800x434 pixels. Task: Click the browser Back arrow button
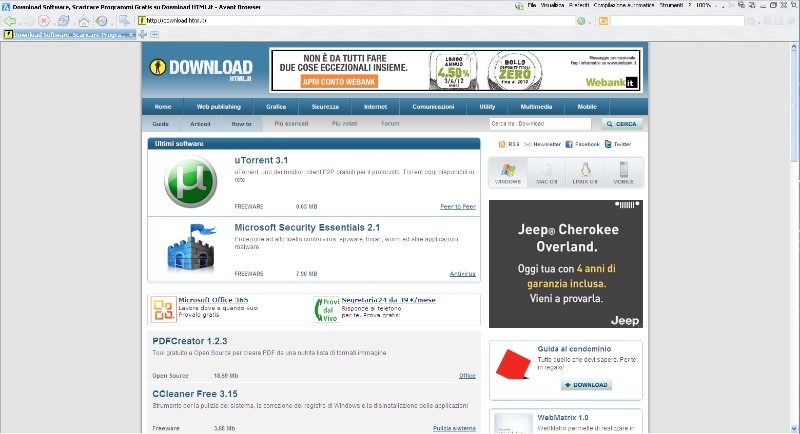(9, 20)
